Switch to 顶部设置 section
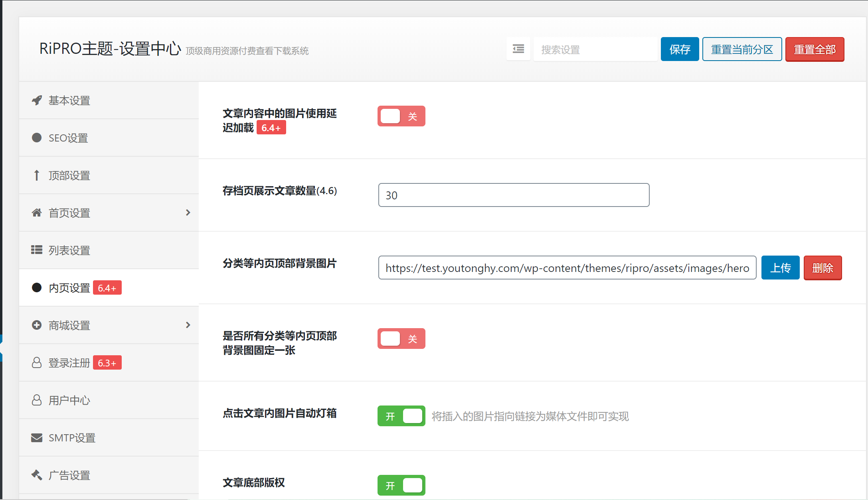The width and height of the screenshot is (868, 500). coord(109,175)
